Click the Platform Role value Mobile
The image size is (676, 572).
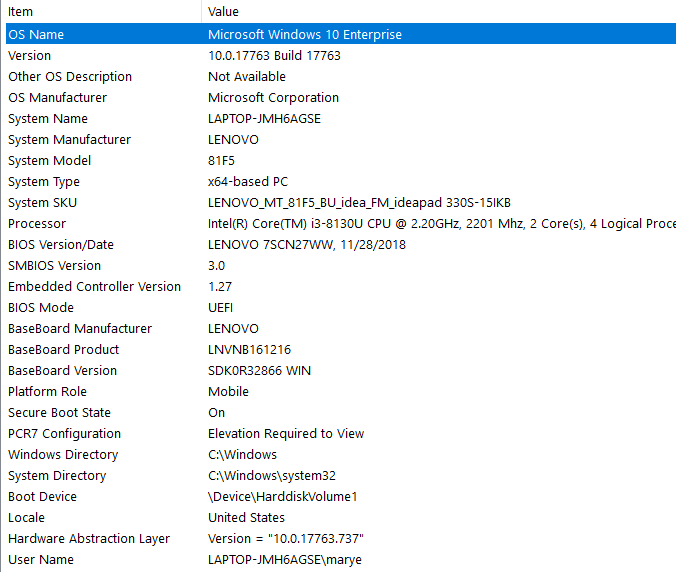click(x=228, y=392)
